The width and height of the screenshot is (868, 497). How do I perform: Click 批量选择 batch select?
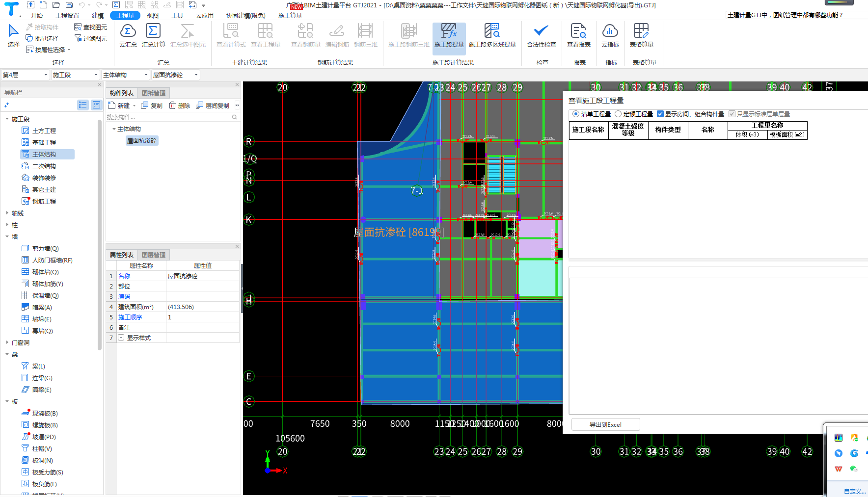coord(42,38)
